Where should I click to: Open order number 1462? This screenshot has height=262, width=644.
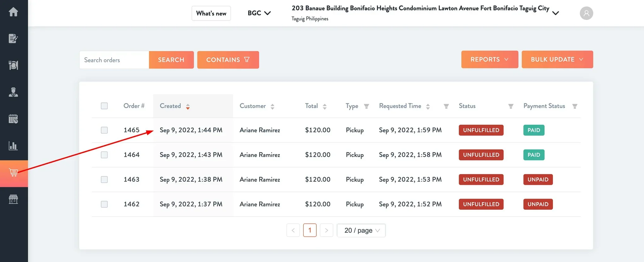pyautogui.click(x=131, y=204)
